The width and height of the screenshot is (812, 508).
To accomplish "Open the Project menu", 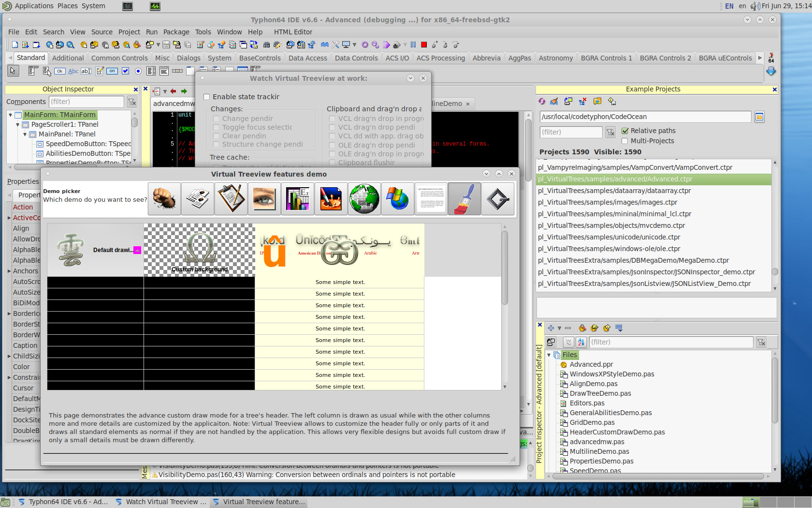I will click(129, 32).
